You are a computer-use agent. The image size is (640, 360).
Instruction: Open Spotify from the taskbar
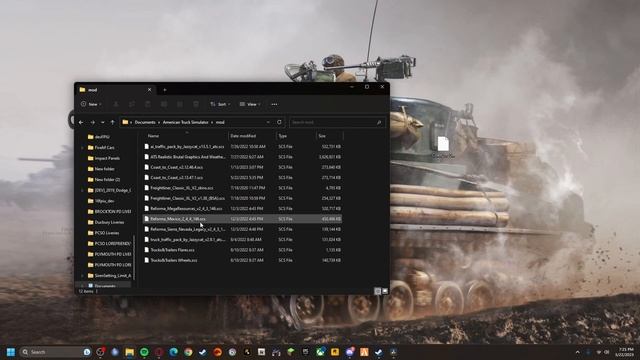click(144, 352)
